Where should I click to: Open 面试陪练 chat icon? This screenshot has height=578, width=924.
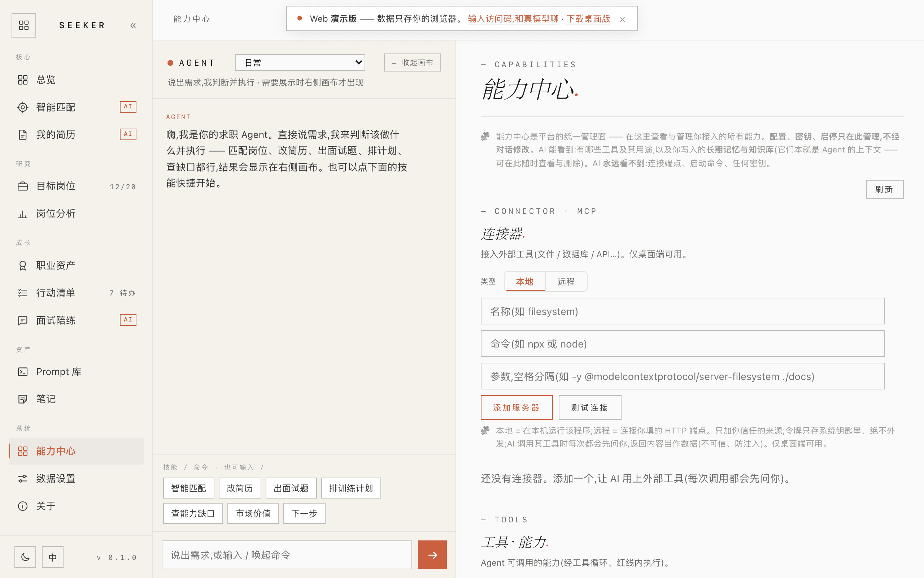[22, 320]
